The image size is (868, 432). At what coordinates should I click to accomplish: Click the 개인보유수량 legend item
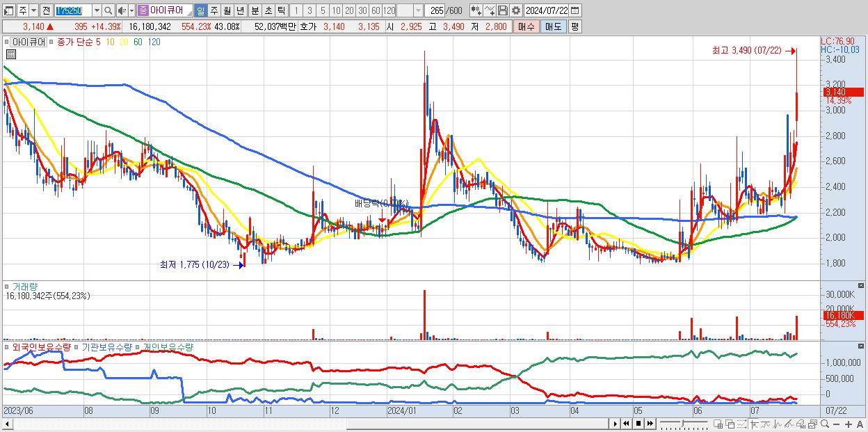(x=168, y=346)
